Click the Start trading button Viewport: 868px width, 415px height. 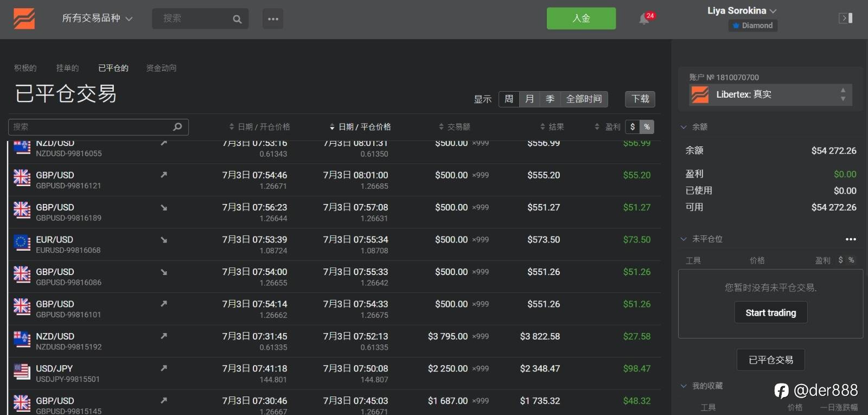(x=770, y=312)
